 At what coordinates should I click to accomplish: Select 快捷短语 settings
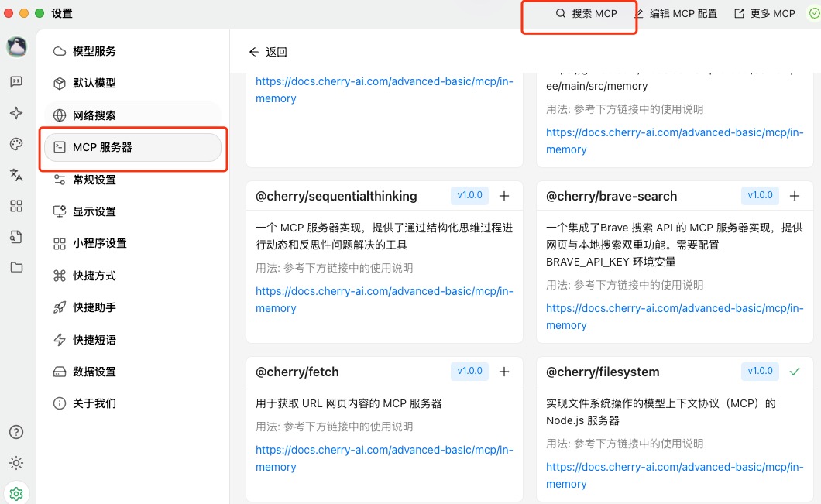(x=133, y=340)
